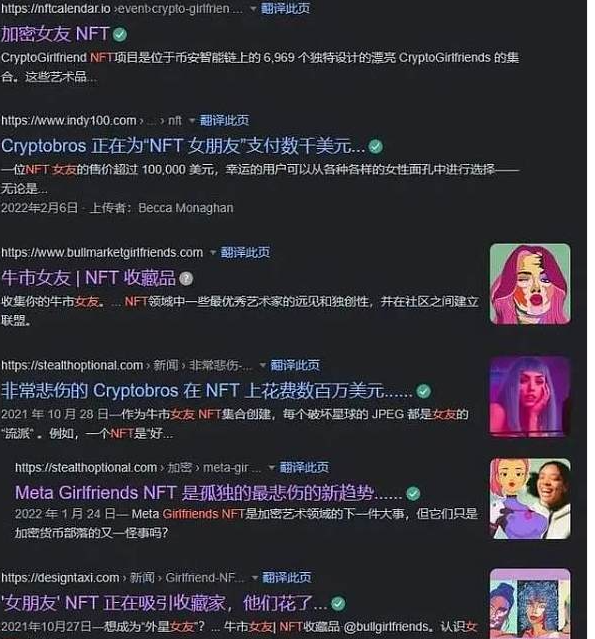This screenshot has height=639, width=595.
Task: Expand arrow next to stealthoptional.com meta-gir URL
Action: 272,467
